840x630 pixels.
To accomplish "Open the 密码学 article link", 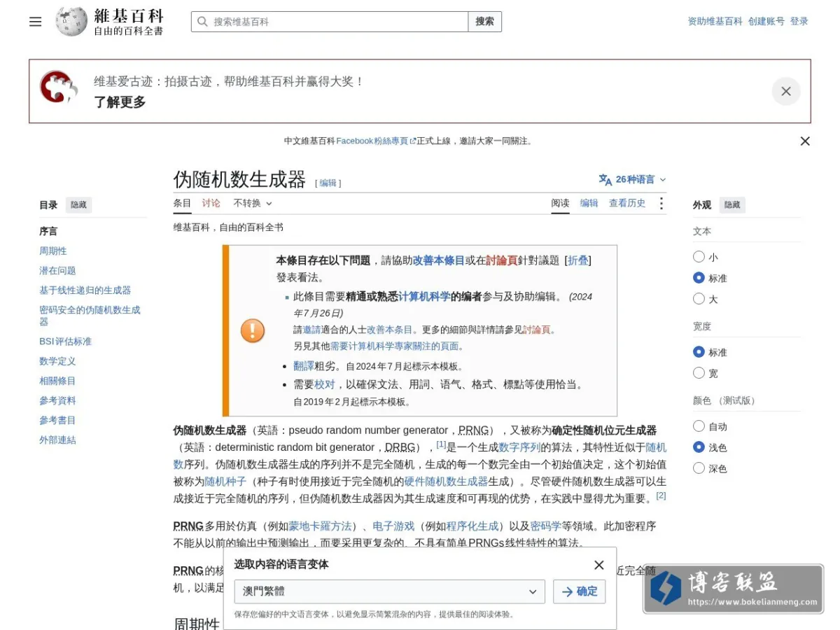I will [x=545, y=526].
